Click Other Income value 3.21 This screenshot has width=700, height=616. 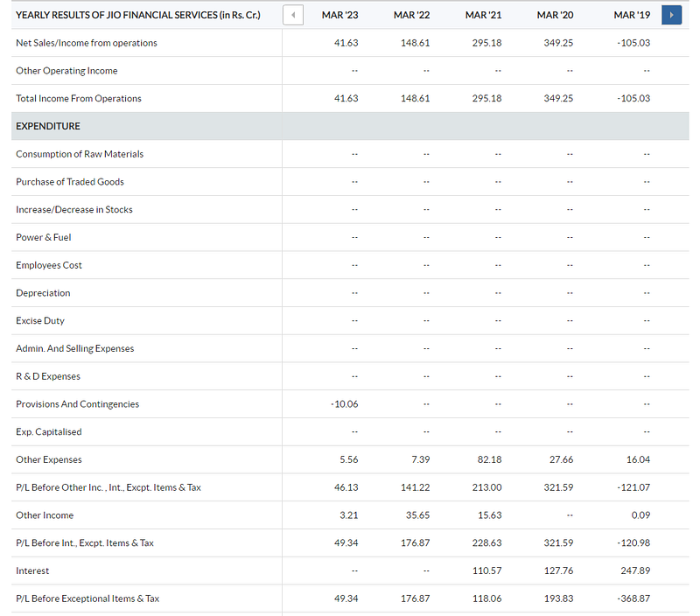pos(348,515)
